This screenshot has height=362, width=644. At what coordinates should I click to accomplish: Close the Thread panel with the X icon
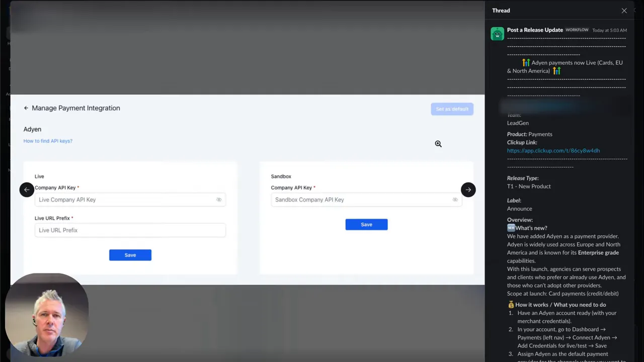point(624,11)
